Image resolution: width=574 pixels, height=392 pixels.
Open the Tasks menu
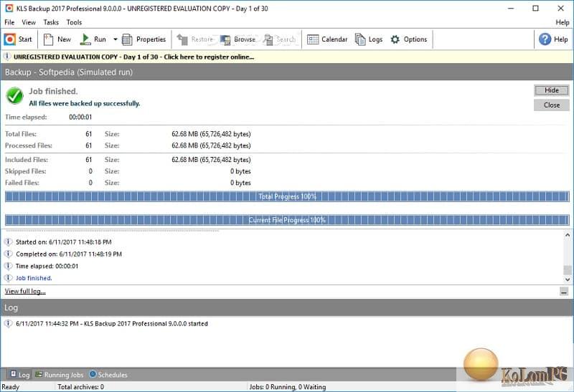[x=51, y=22]
